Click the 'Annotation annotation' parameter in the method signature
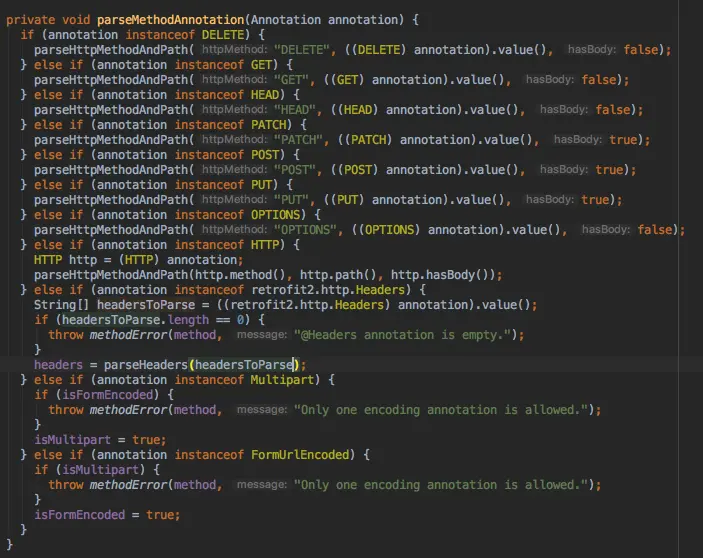The image size is (703, 558). (324, 20)
